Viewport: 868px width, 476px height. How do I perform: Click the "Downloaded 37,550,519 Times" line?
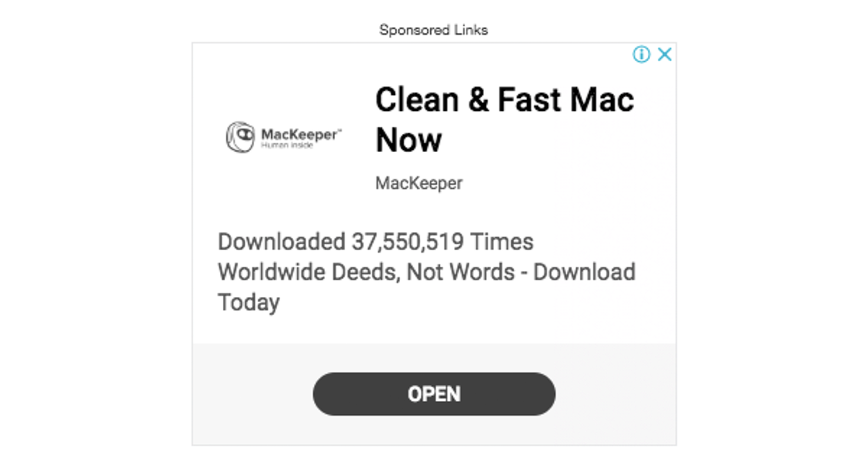[376, 241]
